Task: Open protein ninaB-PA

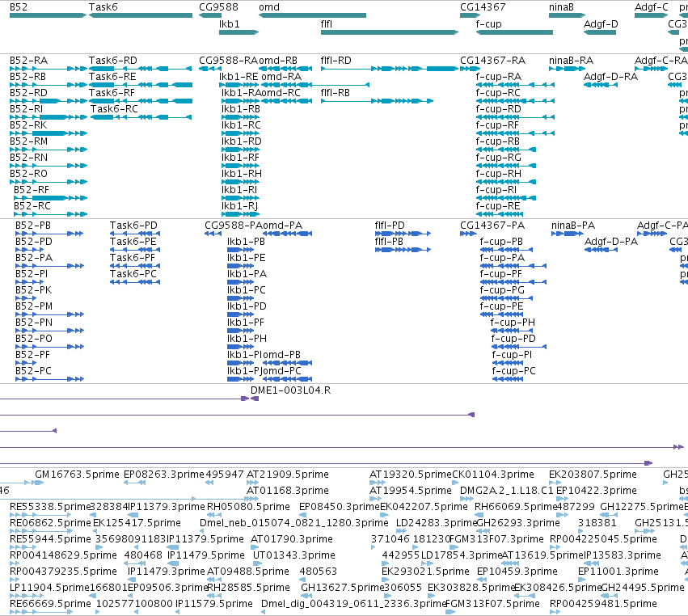Action: (x=573, y=225)
